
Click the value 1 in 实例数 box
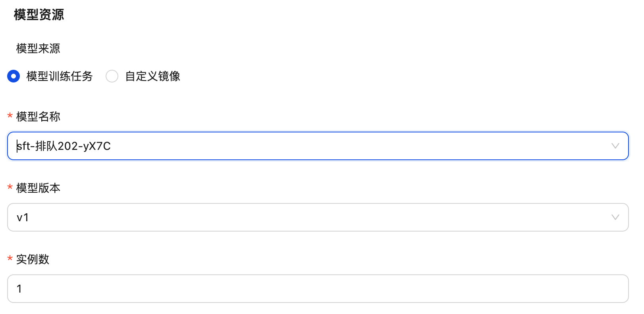[x=19, y=289]
